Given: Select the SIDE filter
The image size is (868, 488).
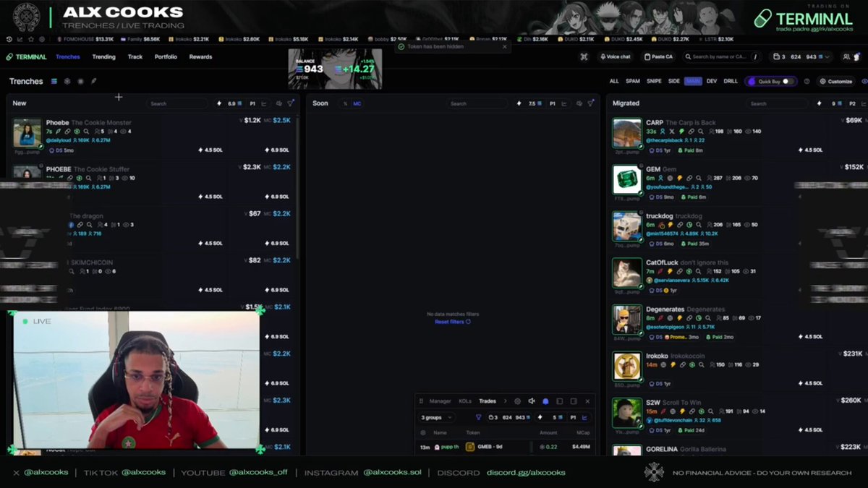Looking at the screenshot, I should coord(673,81).
